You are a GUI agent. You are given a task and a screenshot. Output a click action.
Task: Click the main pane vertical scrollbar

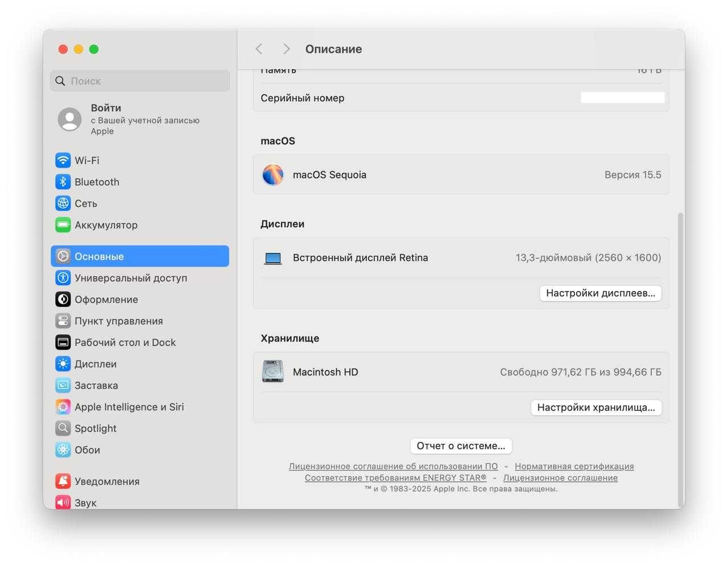point(681,360)
